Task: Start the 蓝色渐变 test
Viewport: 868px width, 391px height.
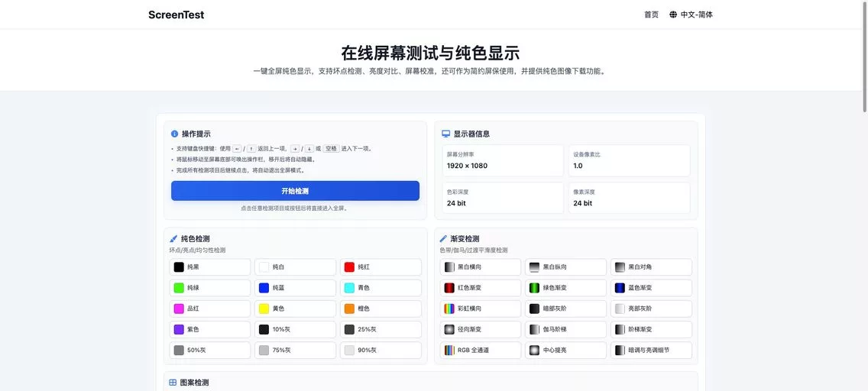Action: tap(651, 288)
